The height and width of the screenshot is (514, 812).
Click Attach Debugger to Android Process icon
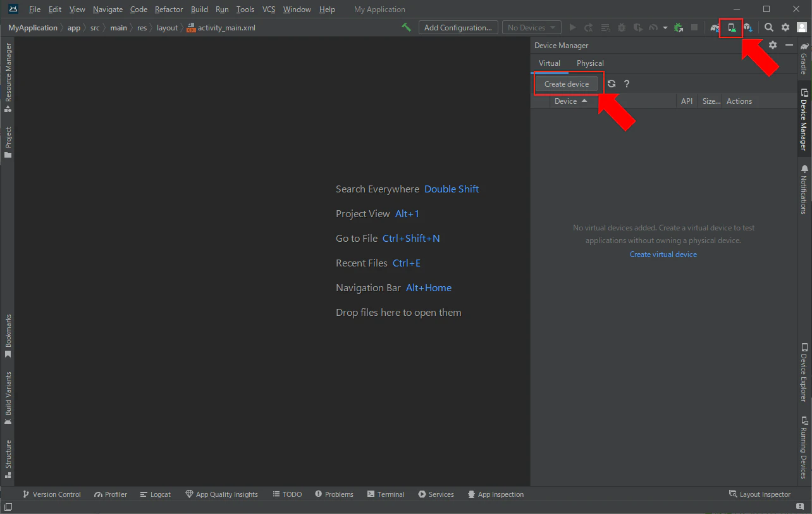pos(679,27)
